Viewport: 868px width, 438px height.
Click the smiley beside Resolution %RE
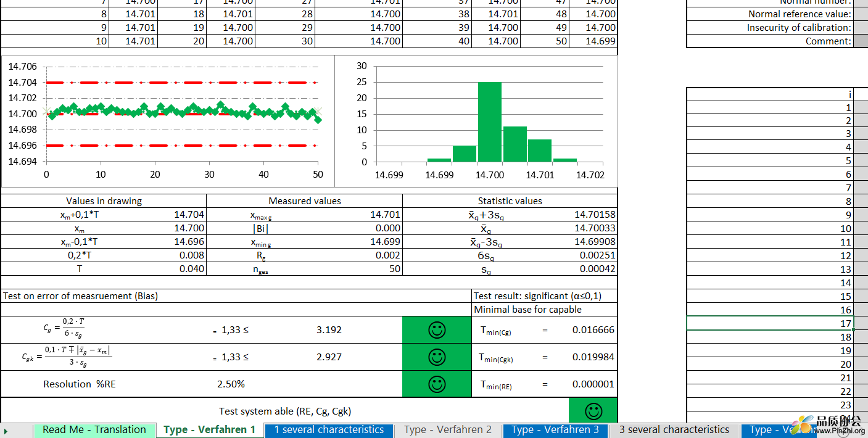tap(437, 384)
